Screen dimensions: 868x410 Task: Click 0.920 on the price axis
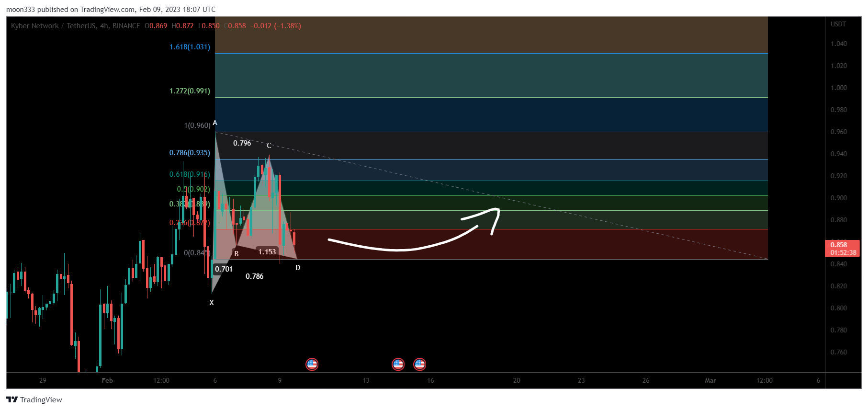tap(839, 176)
